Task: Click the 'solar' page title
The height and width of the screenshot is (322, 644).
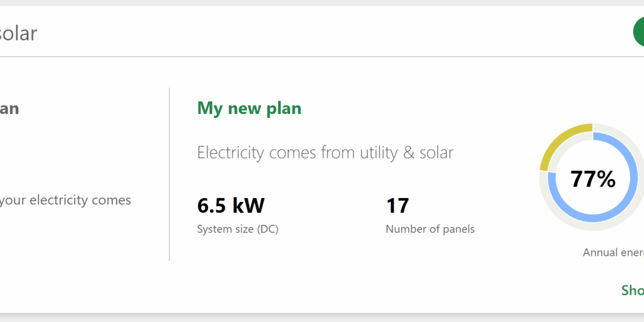Action: click(18, 33)
